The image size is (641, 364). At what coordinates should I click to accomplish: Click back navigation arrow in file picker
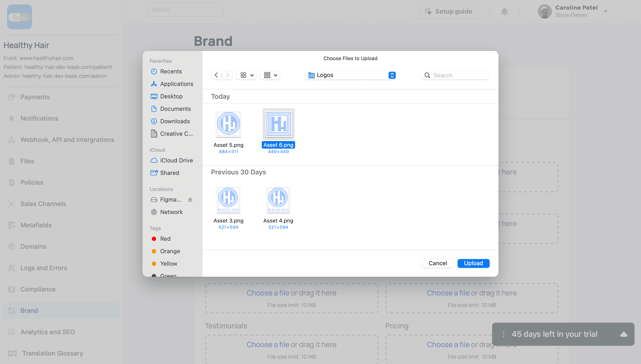(x=216, y=75)
